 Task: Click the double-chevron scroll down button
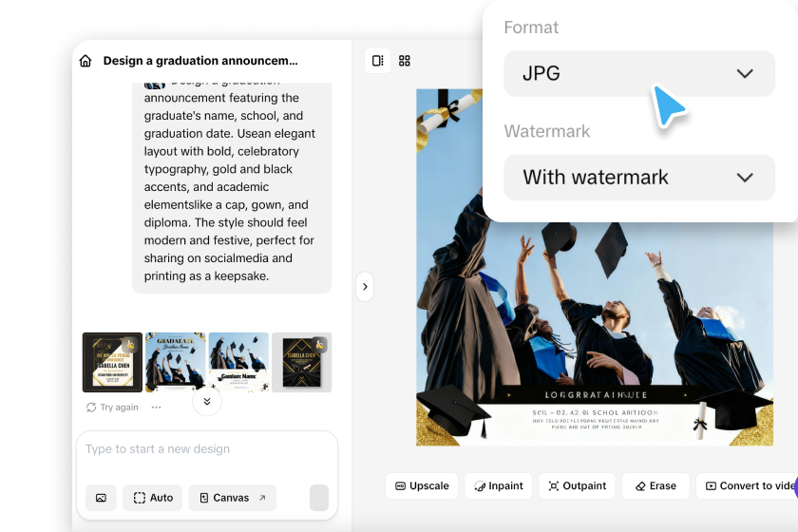coord(207,401)
